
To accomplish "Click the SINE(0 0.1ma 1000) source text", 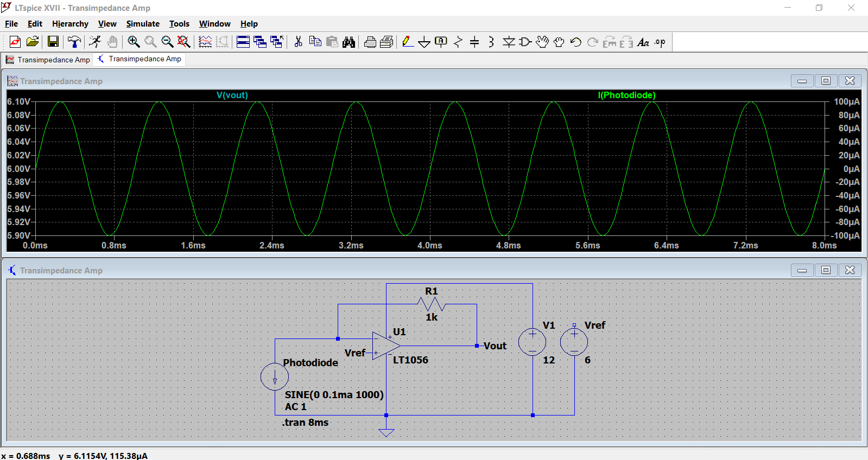I will pyautogui.click(x=334, y=394).
